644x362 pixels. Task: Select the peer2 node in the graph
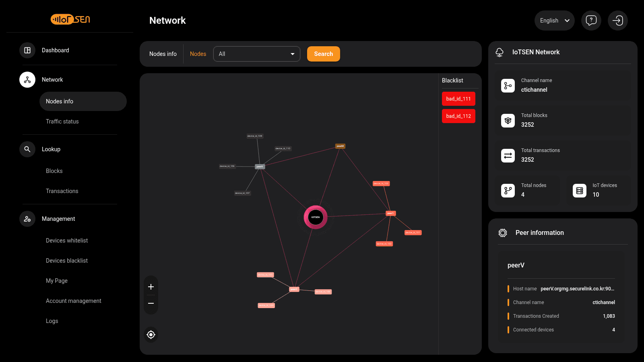[x=294, y=289]
